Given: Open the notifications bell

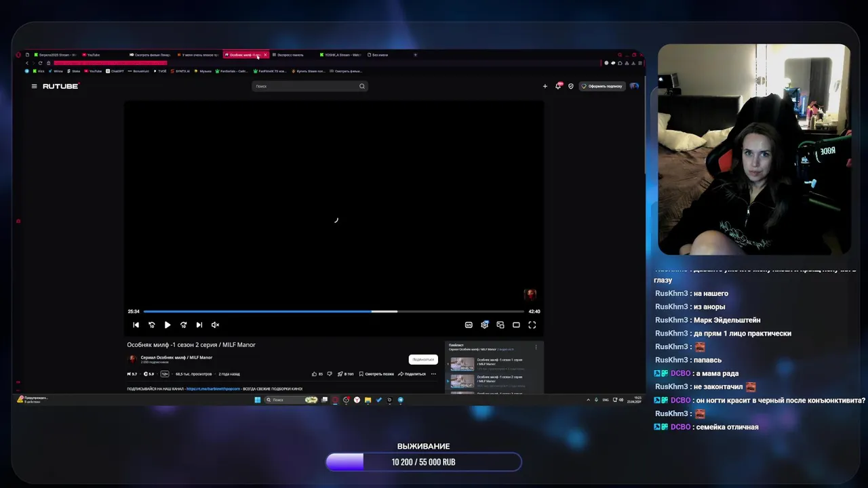Looking at the screenshot, I should pos(558,86).
